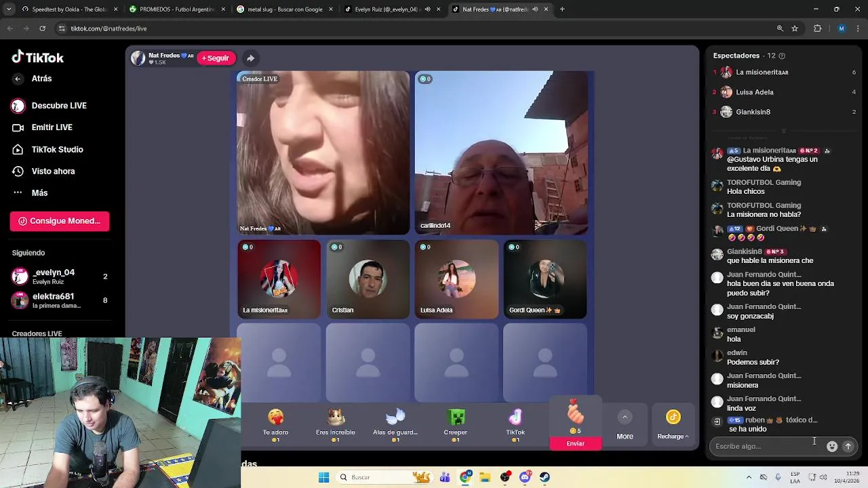Screen dimensions: 868x488
Task: Open Gordi Queen guest tile
Action: pos(545,279)
